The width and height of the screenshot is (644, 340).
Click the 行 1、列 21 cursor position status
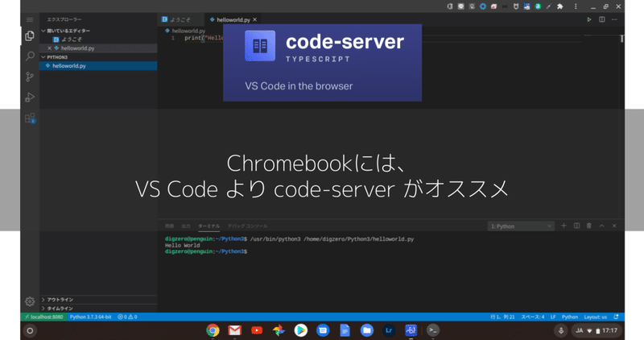point(502,317)
